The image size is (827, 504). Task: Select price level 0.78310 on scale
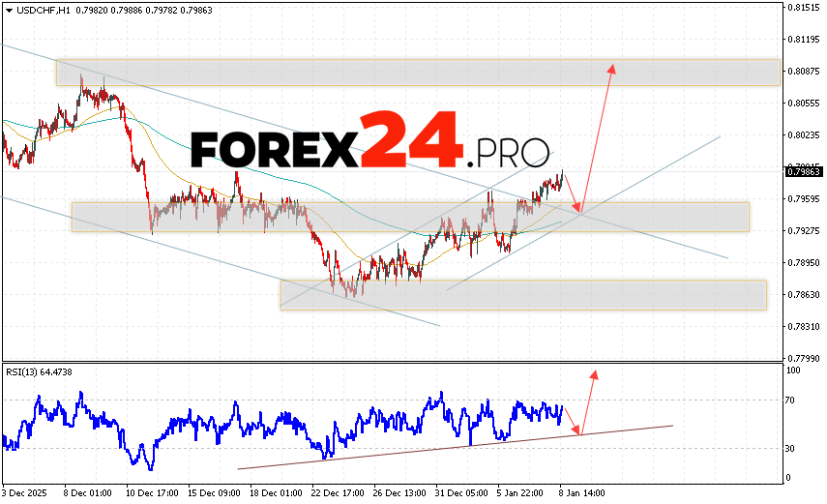click(x=804, y=326)
